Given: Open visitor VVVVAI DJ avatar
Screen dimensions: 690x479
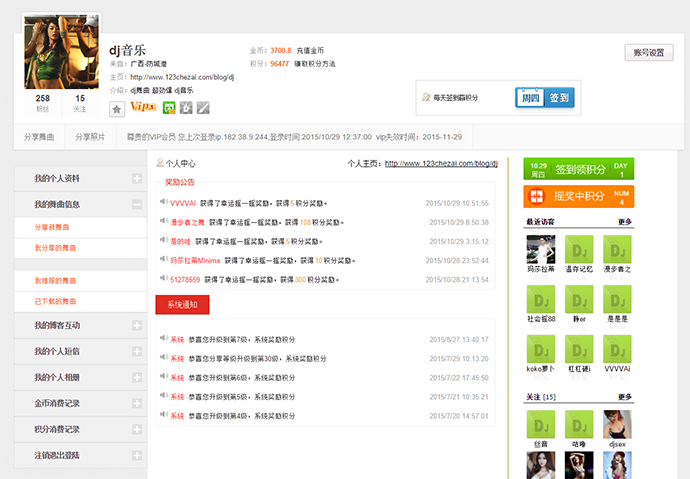Looking at the screenshot, I should (x=617, y=349).
